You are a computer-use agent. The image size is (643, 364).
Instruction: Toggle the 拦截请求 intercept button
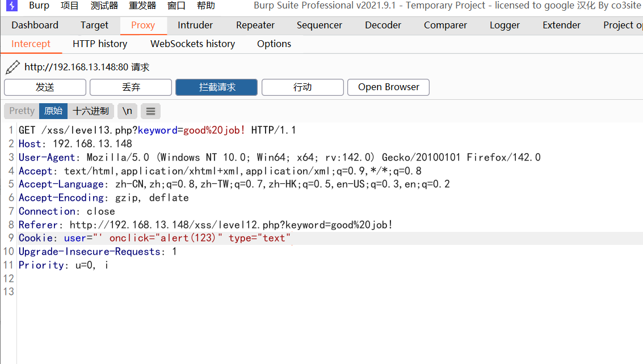pyautogui.click(x=217, y=87)
